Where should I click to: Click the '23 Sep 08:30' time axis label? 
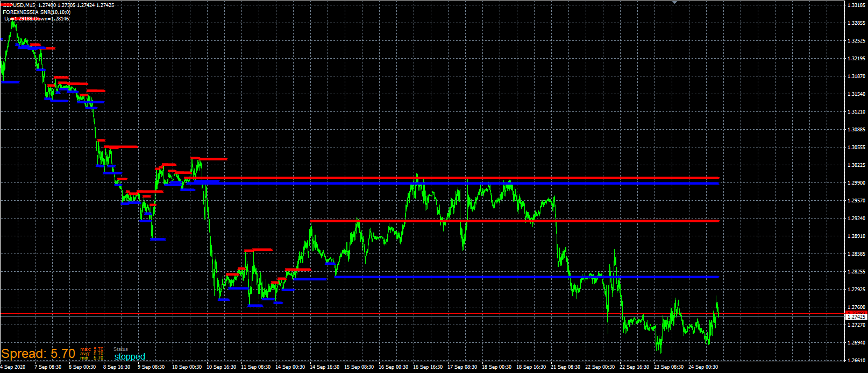click(668, 367)
